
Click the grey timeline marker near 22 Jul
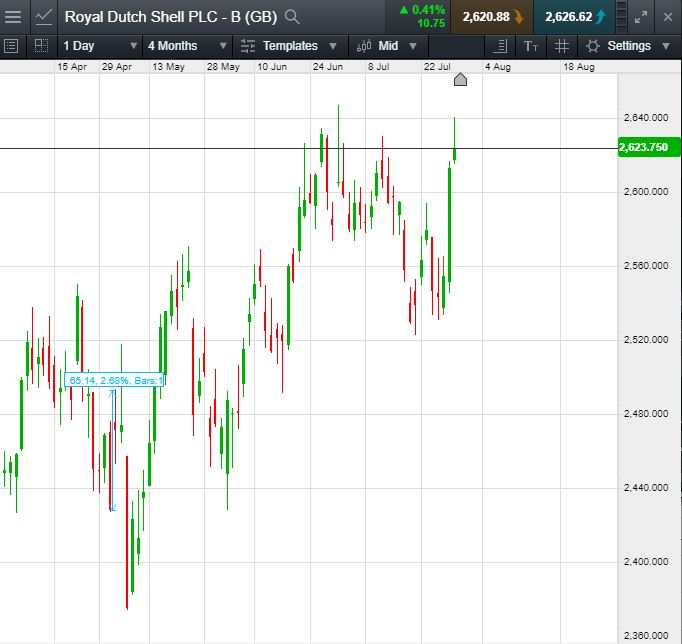(x=460, y=80)
